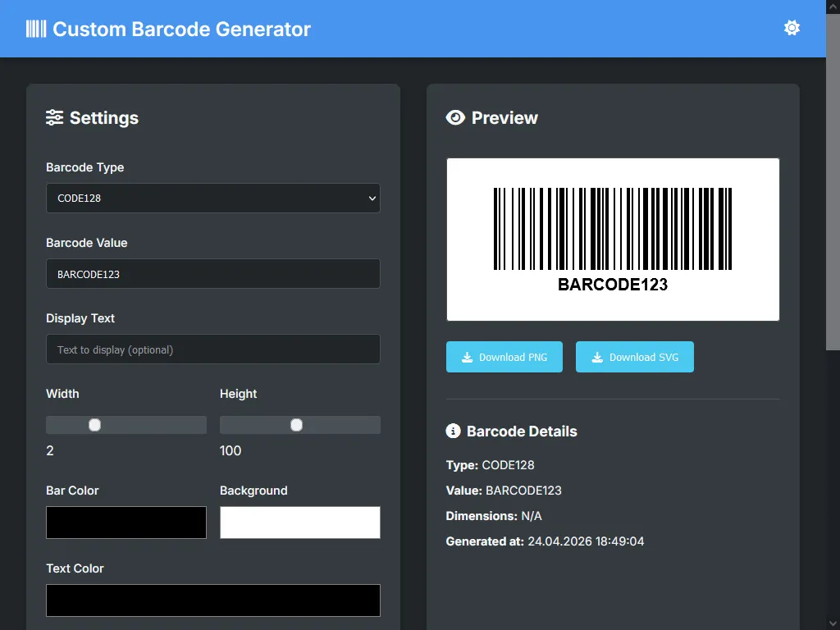Focus the Barcode Value input field
Screen dimensions: 840x630
pyautogui.click(x=213, y=274)
